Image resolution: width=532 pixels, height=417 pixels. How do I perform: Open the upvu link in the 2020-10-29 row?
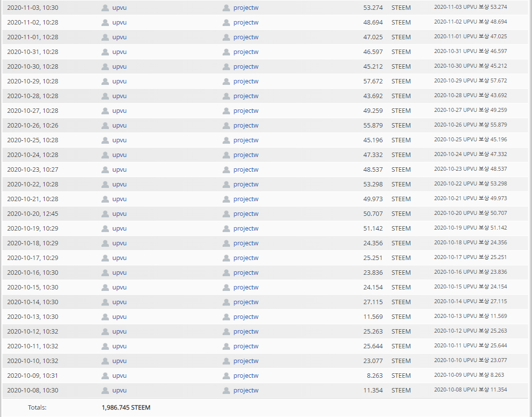(120, 81)
